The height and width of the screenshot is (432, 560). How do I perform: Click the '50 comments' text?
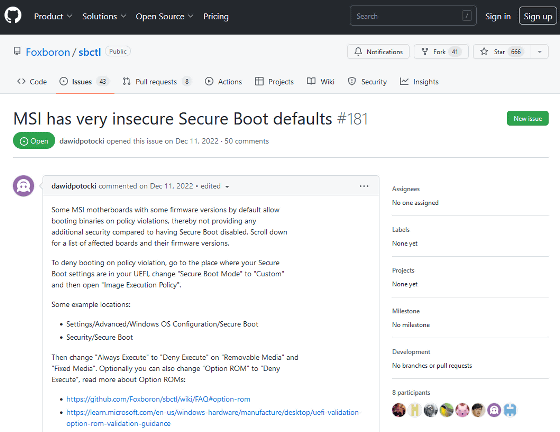[x=246, y=141]
